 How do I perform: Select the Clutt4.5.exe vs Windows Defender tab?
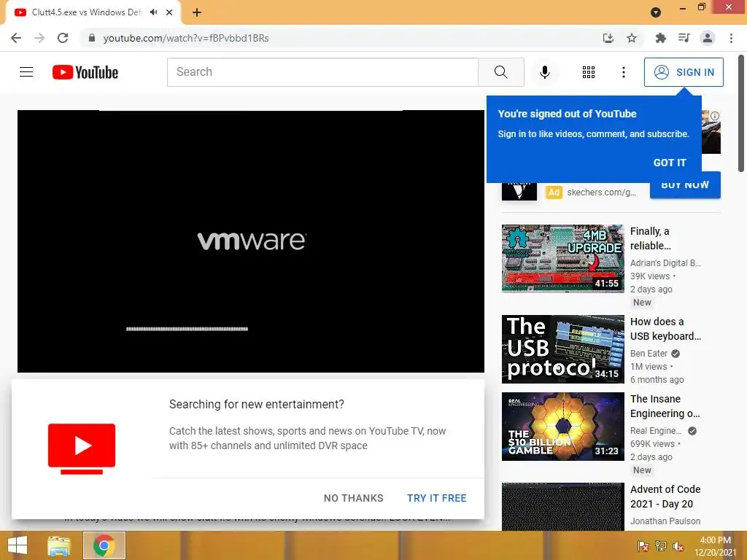[86, 12]
